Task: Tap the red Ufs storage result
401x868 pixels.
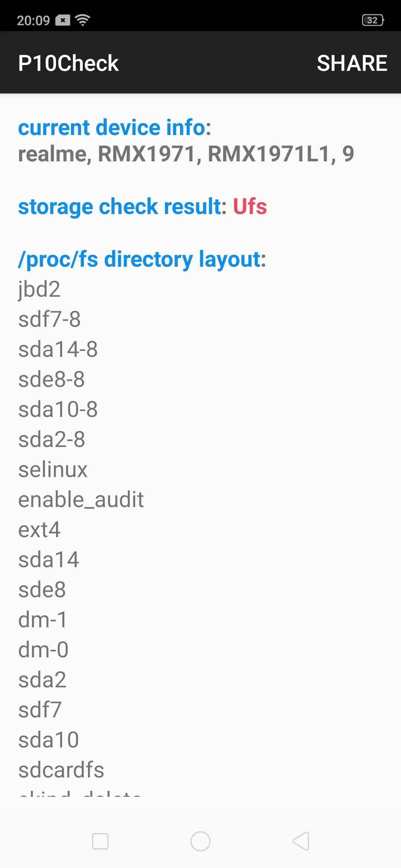Action: [250, 207]
